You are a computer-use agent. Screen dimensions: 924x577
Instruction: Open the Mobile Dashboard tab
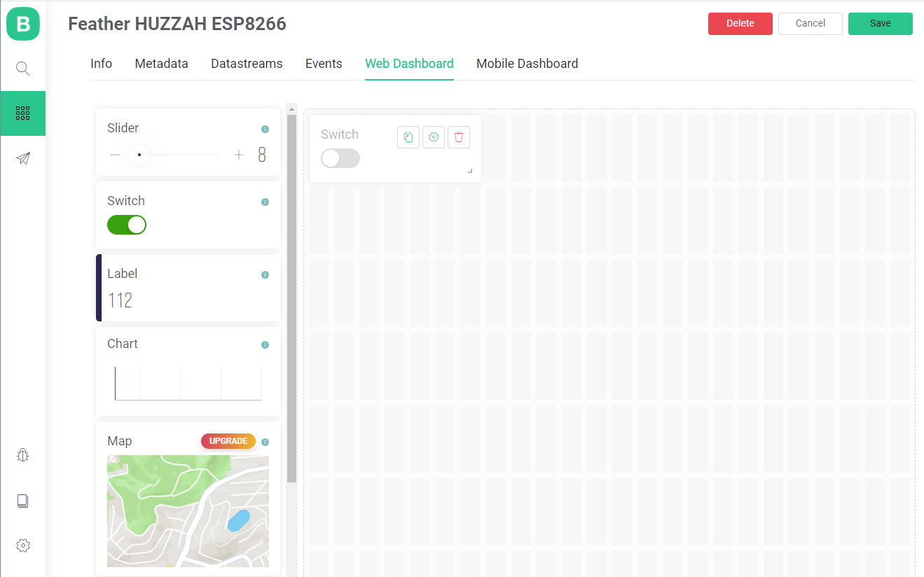click(x=527, y=64)
